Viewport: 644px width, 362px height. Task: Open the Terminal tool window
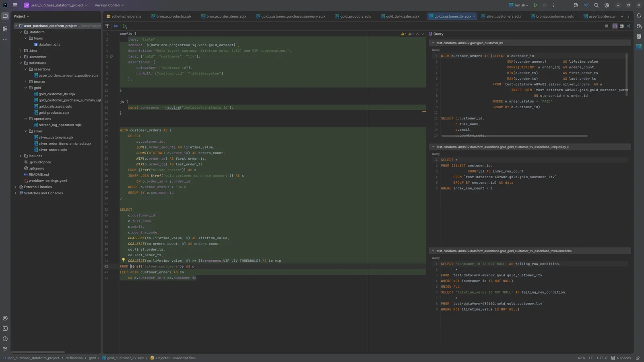pyautogui.click(x=5, y=329)
